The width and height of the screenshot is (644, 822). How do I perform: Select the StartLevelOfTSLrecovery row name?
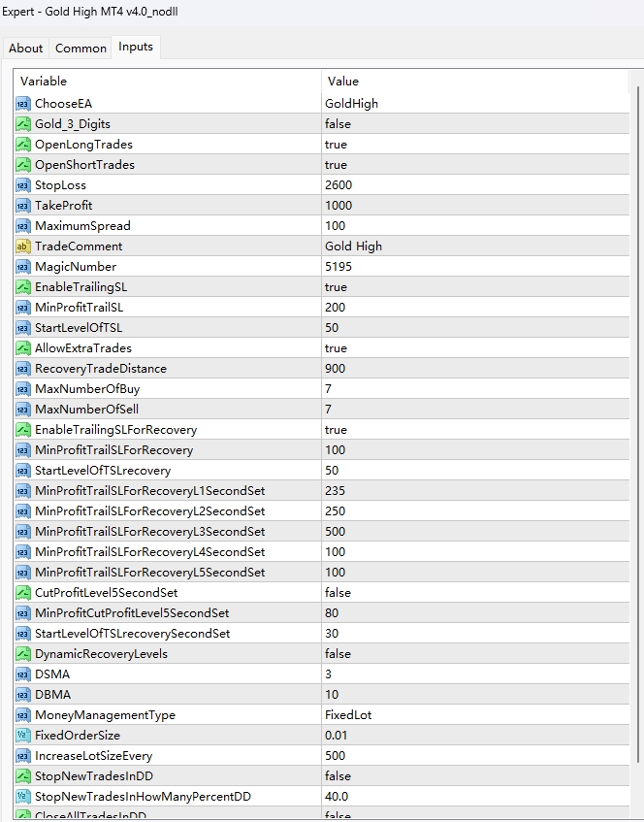(103, 471)
